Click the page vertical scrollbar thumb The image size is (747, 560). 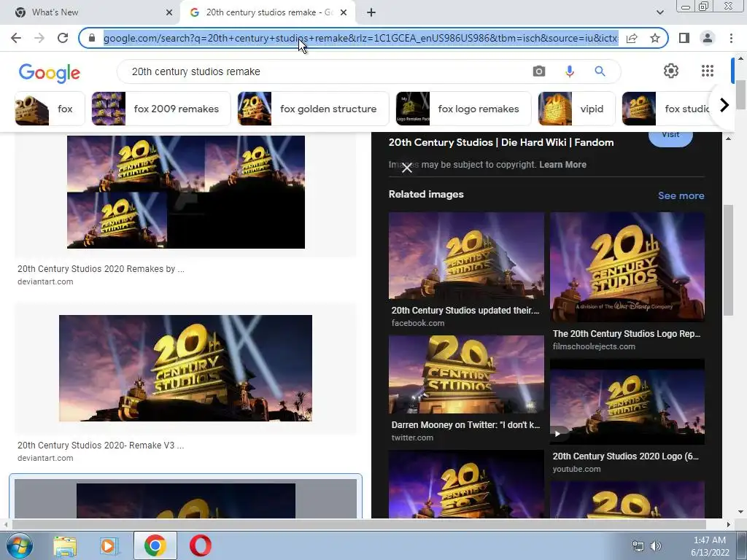[x=741, y=94]
